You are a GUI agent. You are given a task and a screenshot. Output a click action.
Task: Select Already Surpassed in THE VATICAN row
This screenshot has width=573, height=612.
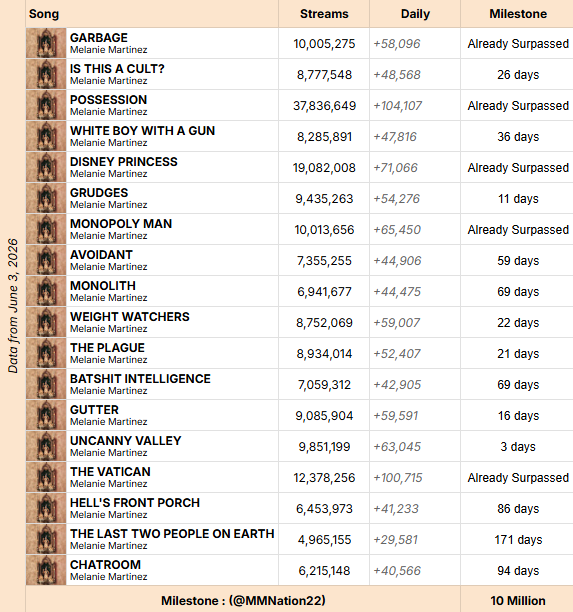pyautogui.click(x=518, y=478)
